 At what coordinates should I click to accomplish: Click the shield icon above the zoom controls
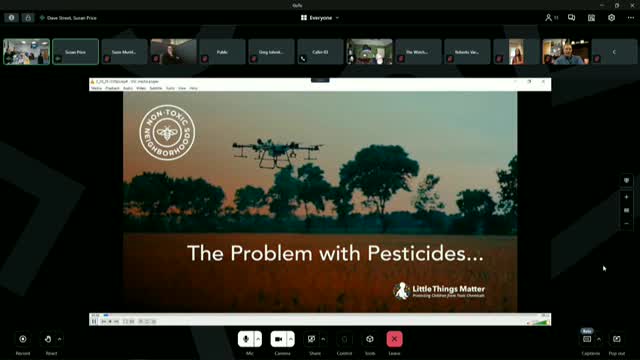tap(627, 180)
